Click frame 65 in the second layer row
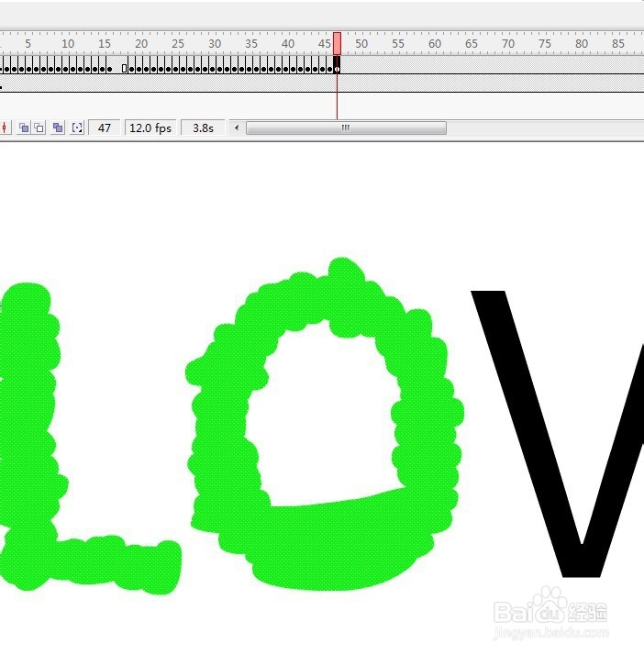Image resolution: width=644 pixels, height=655 pixels. (470, 83)
